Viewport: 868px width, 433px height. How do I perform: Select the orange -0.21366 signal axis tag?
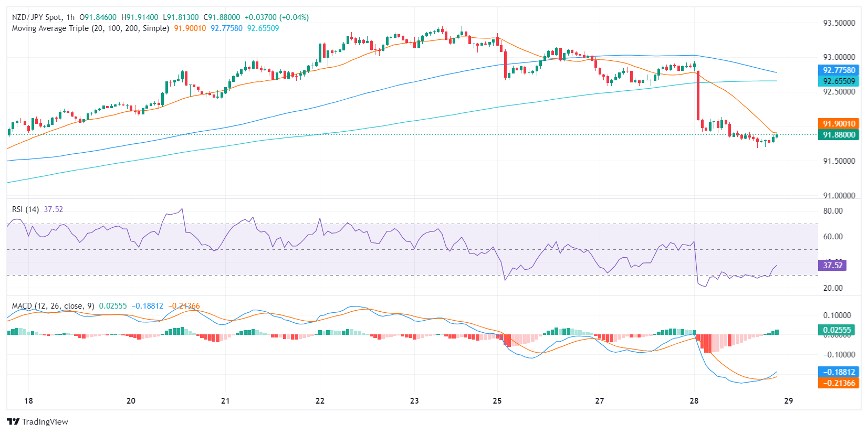point(839,383)
